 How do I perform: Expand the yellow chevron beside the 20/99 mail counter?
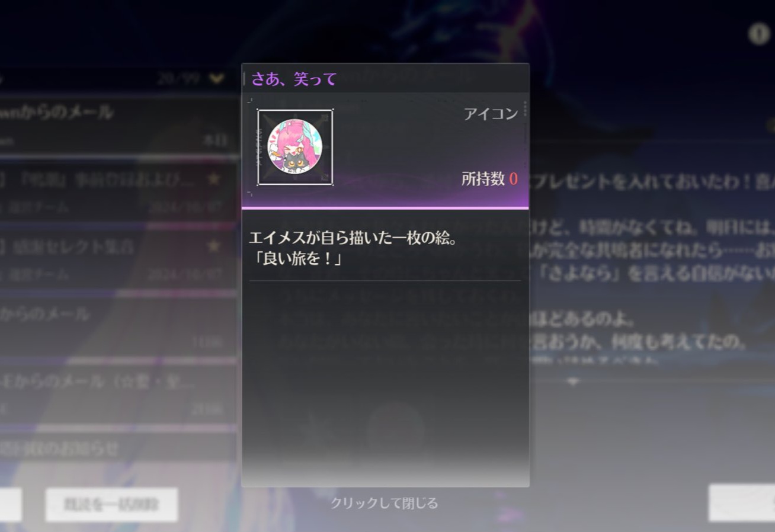[217, 78]
